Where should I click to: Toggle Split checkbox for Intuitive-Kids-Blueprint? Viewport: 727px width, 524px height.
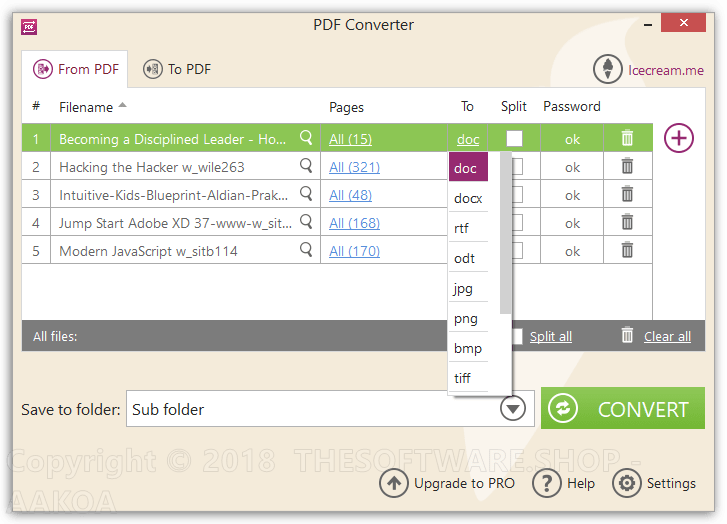click(x=517, y=194)
